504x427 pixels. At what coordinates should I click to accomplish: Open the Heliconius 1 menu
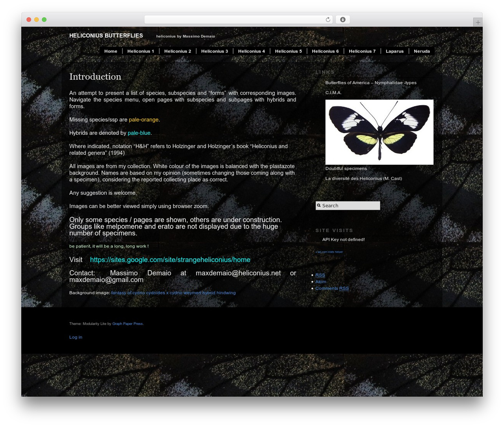tap(141, 51)
